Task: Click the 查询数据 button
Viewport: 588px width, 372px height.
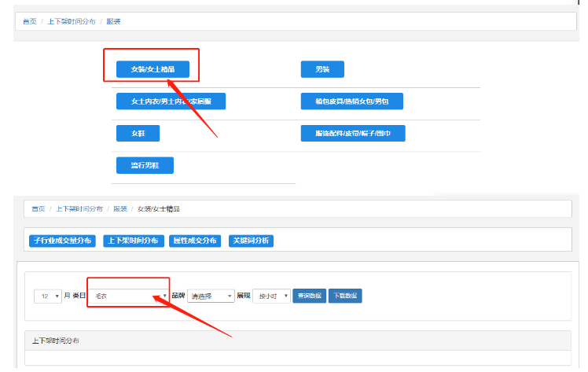Action: pyautogui.click(x=309, y=296)
